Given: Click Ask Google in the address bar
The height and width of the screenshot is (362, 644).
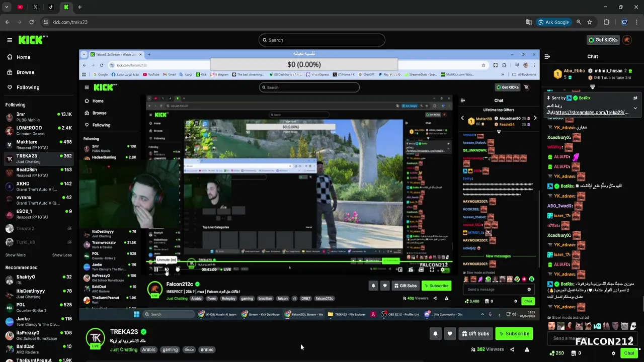Looking at the screenshot, I should 553,22.
